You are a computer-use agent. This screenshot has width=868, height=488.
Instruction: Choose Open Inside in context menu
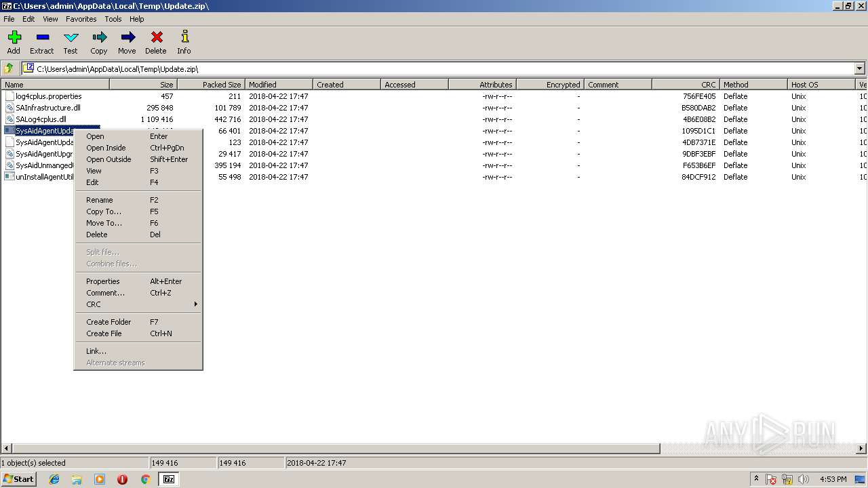pos(138,148)
